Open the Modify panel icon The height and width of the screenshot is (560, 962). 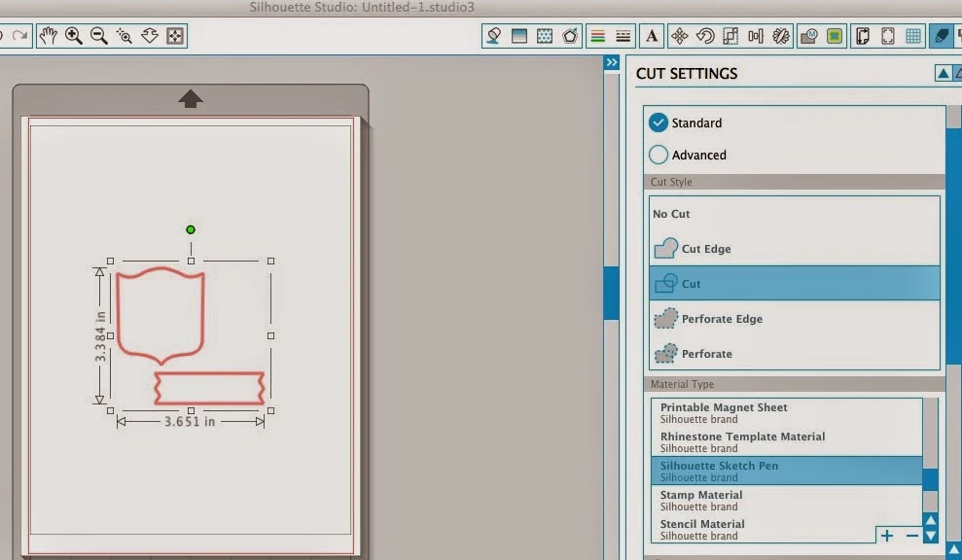click(x=808, y=36)
